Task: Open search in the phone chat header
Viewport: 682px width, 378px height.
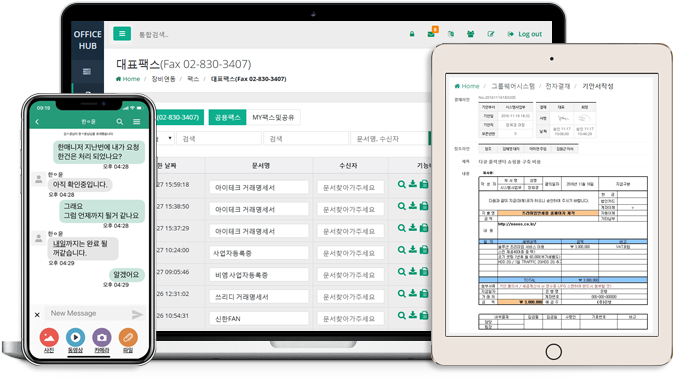Action: pyautogui.click(x=120, y=121)
